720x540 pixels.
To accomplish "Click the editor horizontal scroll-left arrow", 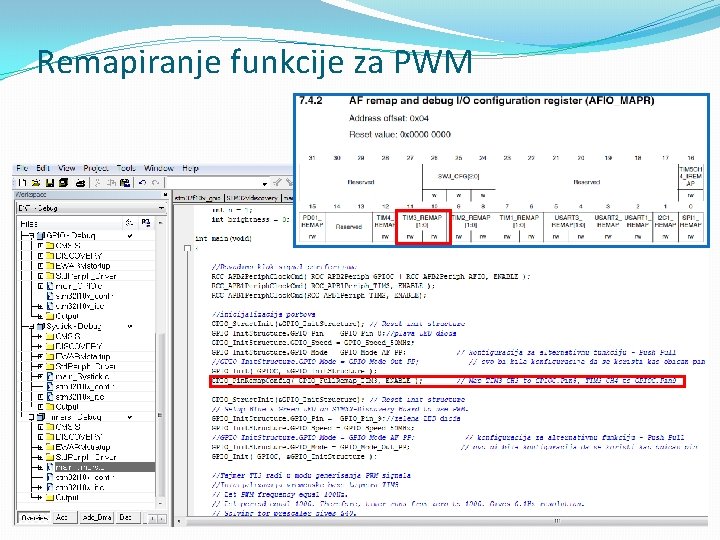I will 179,521.
